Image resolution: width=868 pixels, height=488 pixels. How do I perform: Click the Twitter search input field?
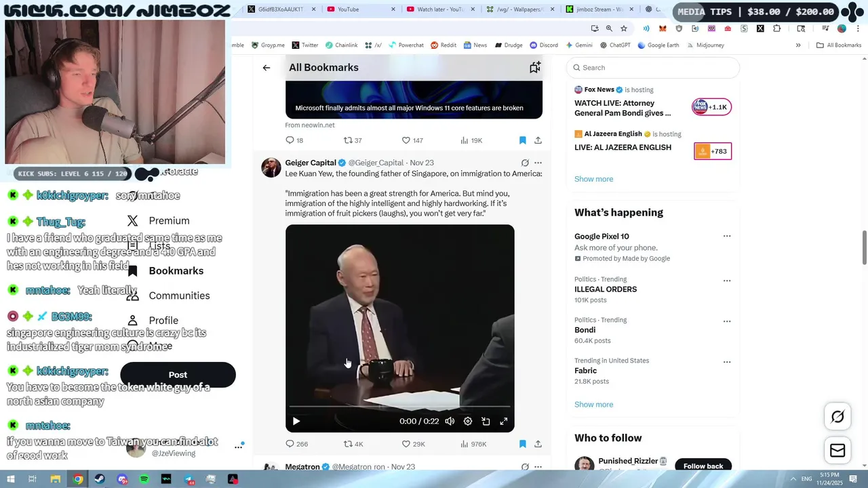(653, 68)
